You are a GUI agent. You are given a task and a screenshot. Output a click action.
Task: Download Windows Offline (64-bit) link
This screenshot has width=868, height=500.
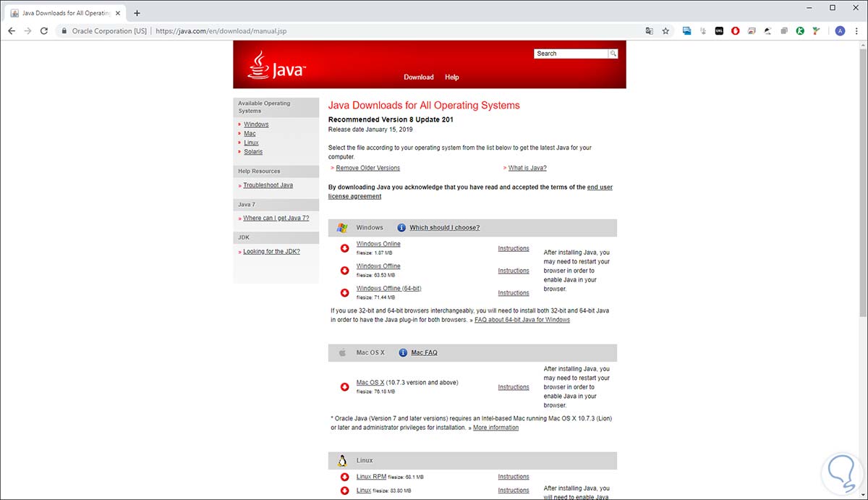(389, 289)
